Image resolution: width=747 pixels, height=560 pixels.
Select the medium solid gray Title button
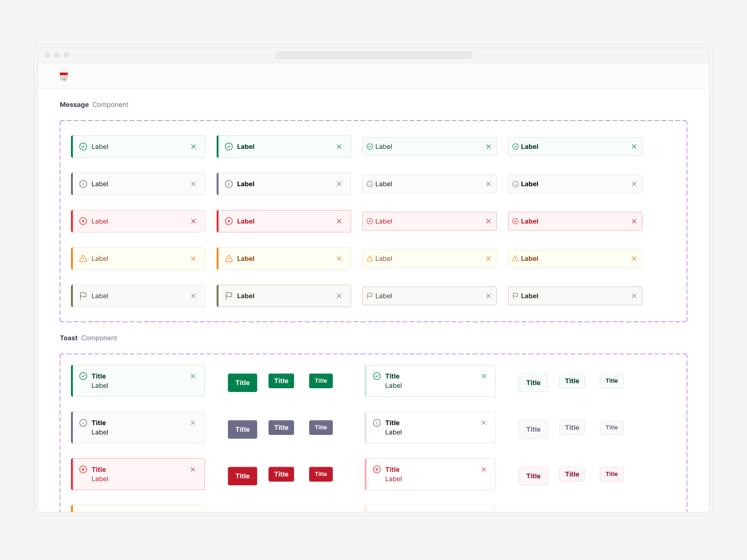click(x=281, y=427)
